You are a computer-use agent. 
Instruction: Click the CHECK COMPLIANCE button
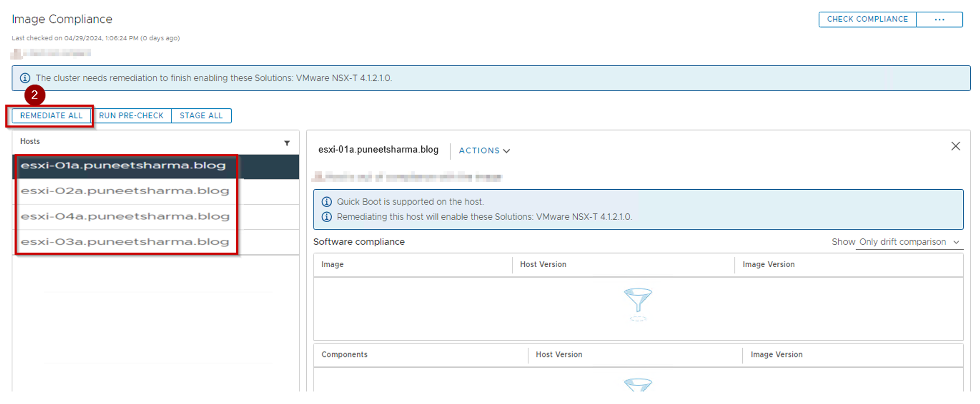pos(867,20)
